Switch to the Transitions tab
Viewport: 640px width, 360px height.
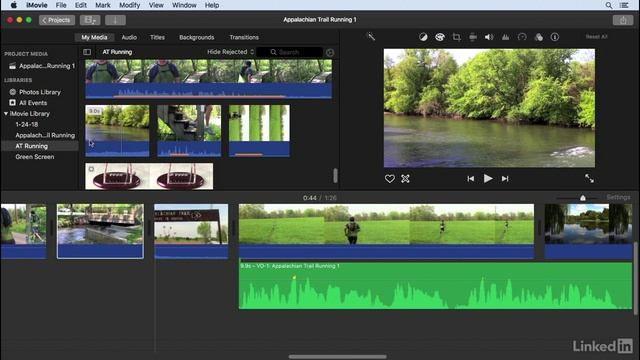tap(244, 37)
